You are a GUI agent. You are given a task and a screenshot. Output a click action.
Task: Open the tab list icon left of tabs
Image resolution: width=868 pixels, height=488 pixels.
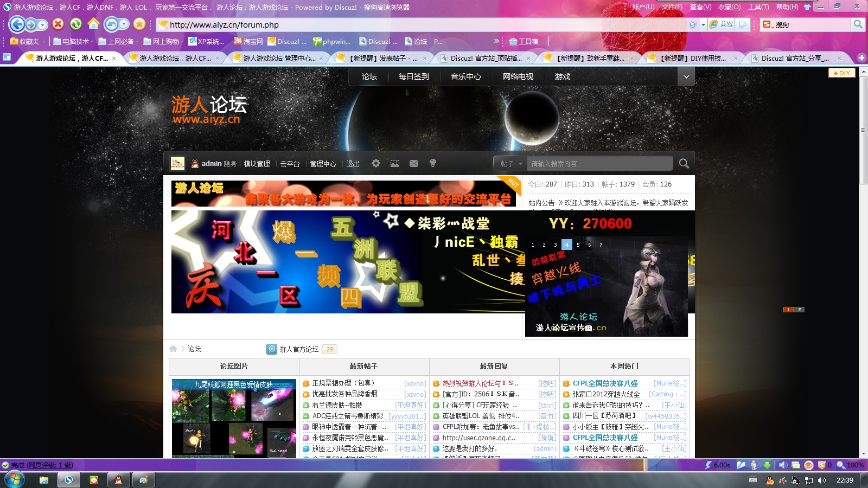click(7, 57)
